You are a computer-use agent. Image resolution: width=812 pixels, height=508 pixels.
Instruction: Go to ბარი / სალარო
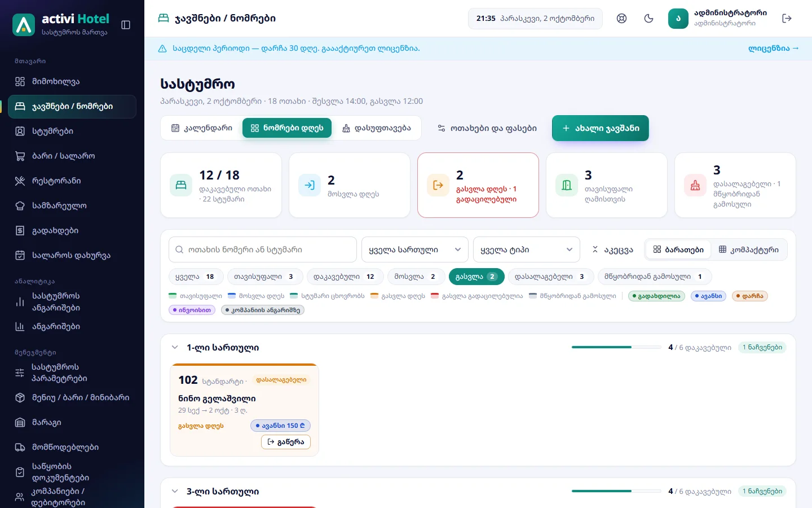click(x=72, y=156)
